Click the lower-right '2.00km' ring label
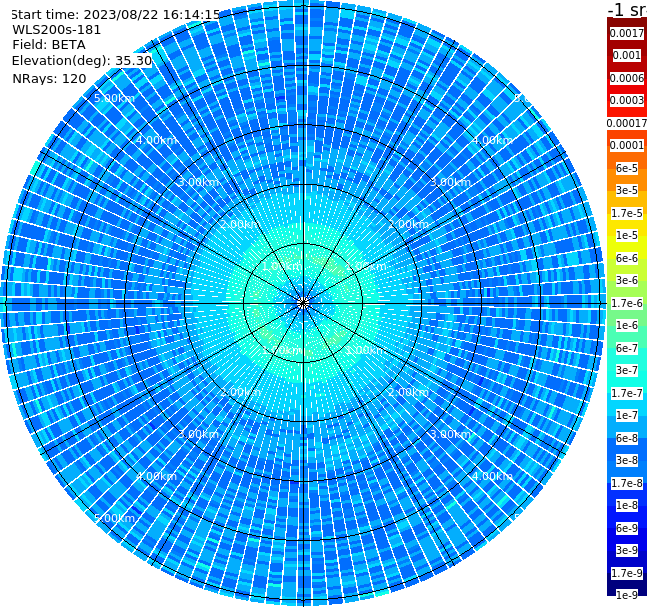Screen dimensions: 647x607 409,392
